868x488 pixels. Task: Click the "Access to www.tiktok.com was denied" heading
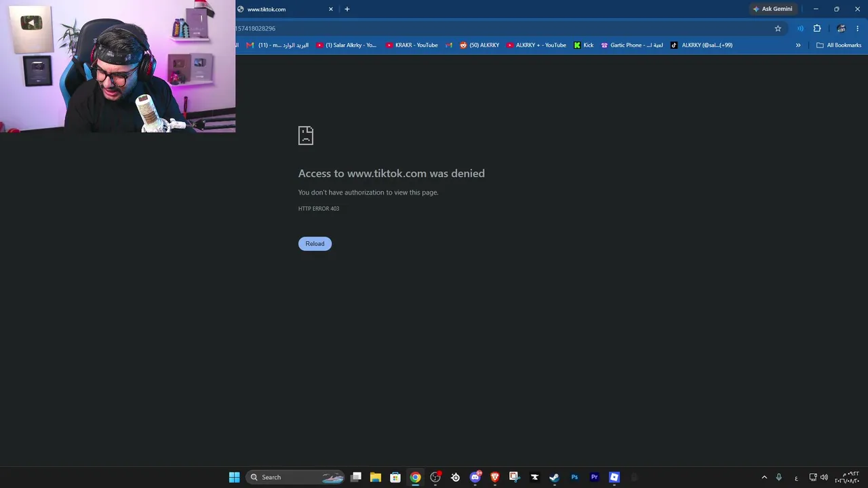point(391,174)
